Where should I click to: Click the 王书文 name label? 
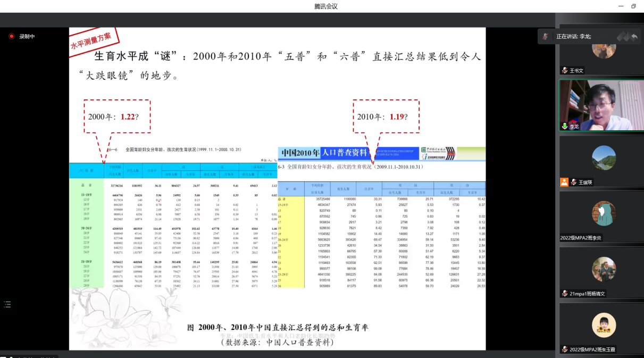click(576, 70)
